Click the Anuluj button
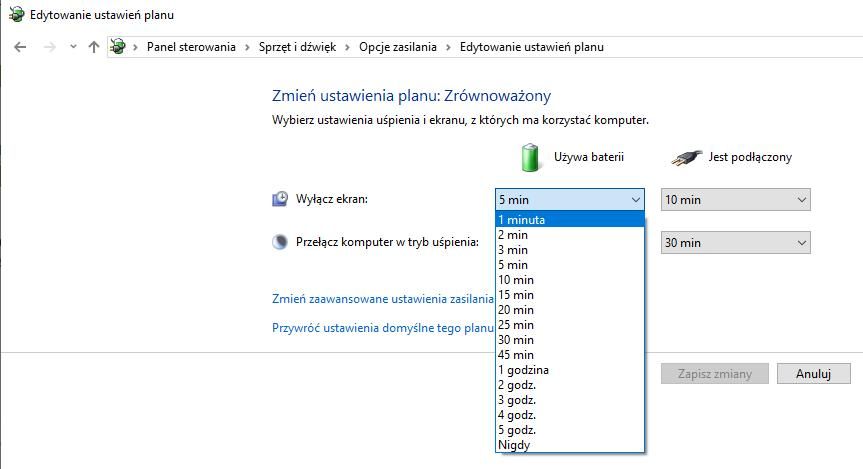Screen dimensions: 863x469 [813, 374]
